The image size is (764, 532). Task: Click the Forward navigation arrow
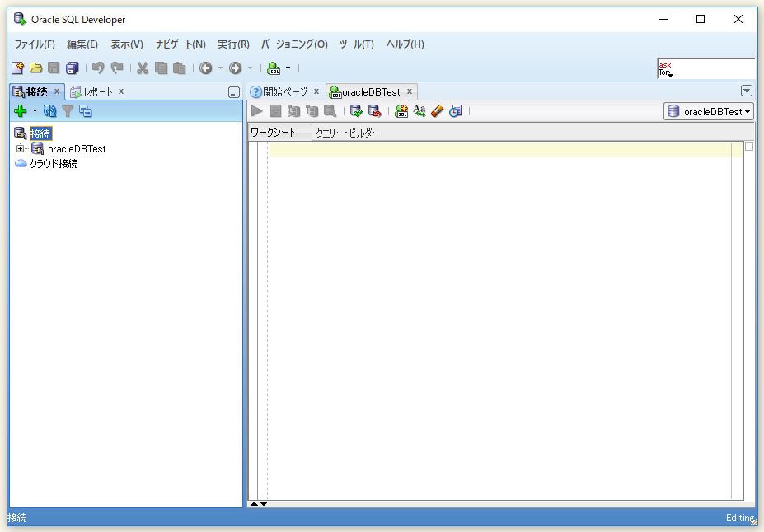(x=236, y=68)
